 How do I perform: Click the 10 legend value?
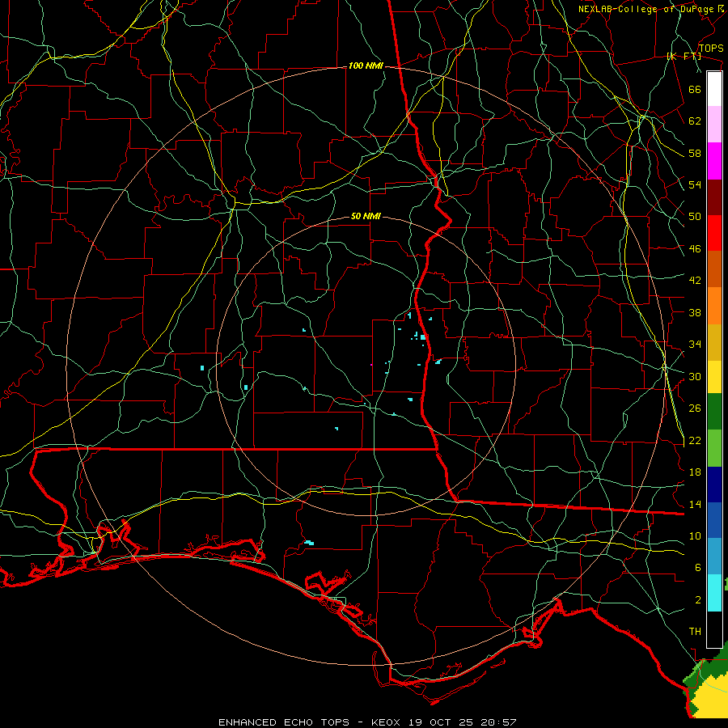(695, 535)
